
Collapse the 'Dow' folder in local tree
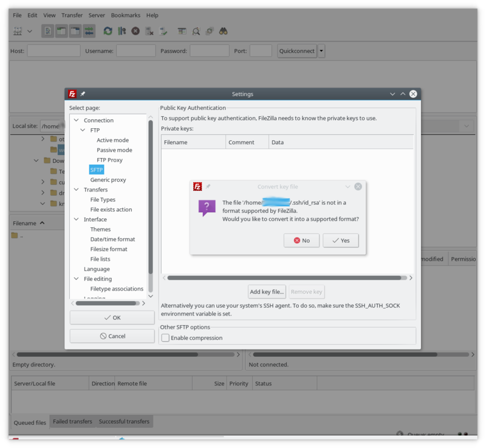click(36, 160)
